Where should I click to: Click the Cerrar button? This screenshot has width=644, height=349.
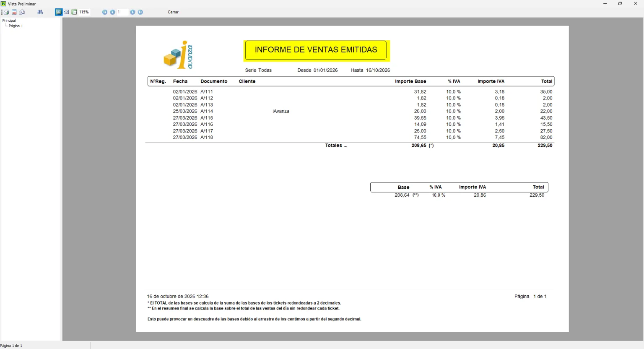(x=173, y=12)
